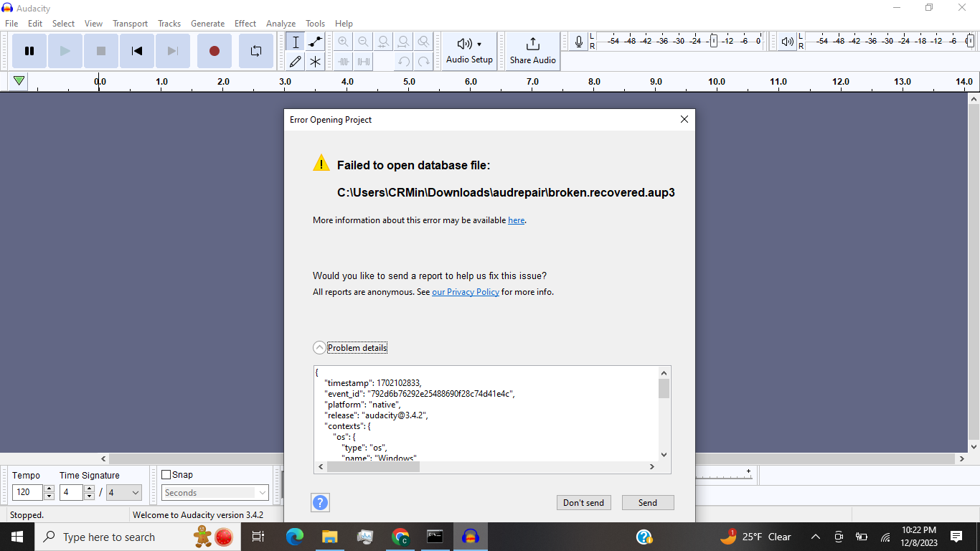The height and width of the screenshot is (551, 980).
Task: Open the Transport menu
Action: pyautogui.click(x=130, y=23)
